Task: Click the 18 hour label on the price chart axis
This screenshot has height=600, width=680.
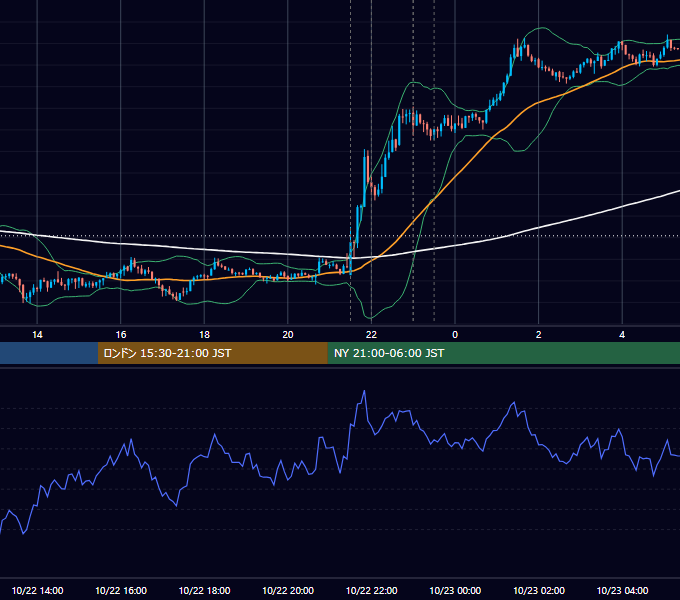Action: (204, 335)
